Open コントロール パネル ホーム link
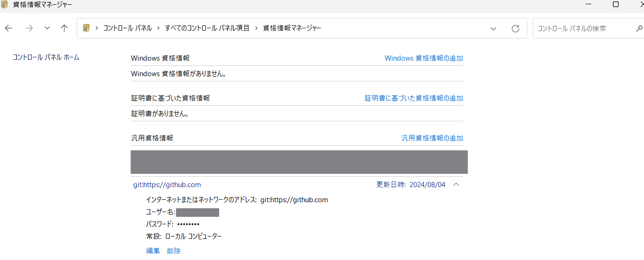This screenshot has width=644, height=260. click(46, 57)
